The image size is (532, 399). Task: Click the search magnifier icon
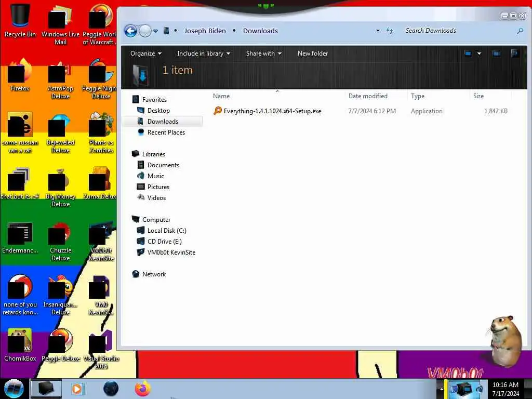click(x=520, y=31)
